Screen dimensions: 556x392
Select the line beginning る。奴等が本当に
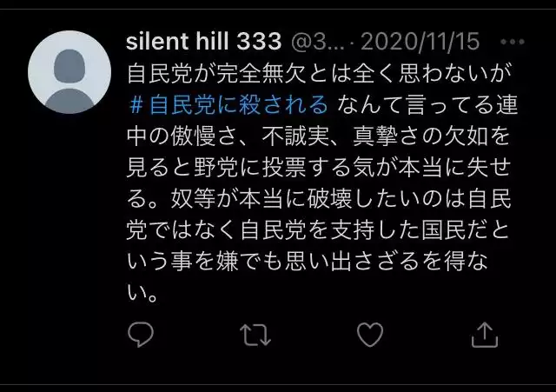pyautogui.click(x=319, y=199)
